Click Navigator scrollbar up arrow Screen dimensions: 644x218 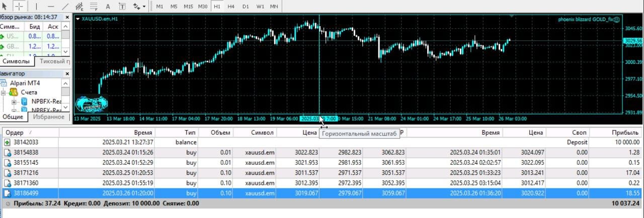(66, 83)
